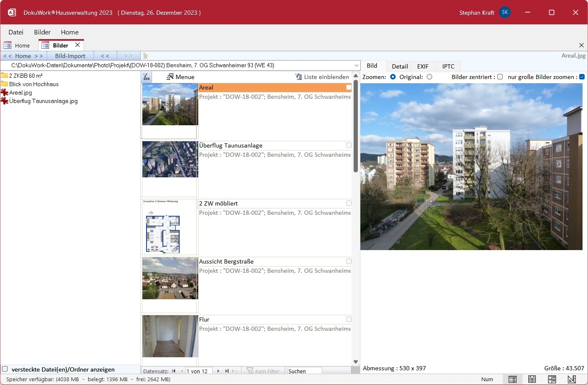The width and height of the screenshot is (588, 385).
Task: Switch to Layout view in status bar
Action: coord(552,379)
